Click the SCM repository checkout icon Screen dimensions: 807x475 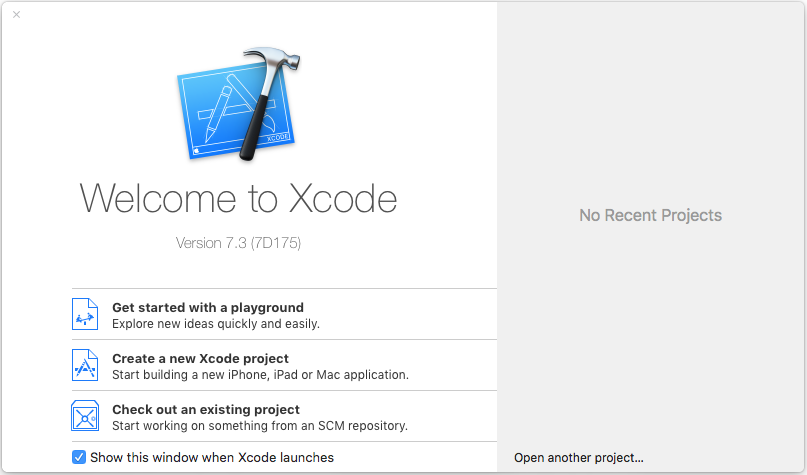click(85, 416)
